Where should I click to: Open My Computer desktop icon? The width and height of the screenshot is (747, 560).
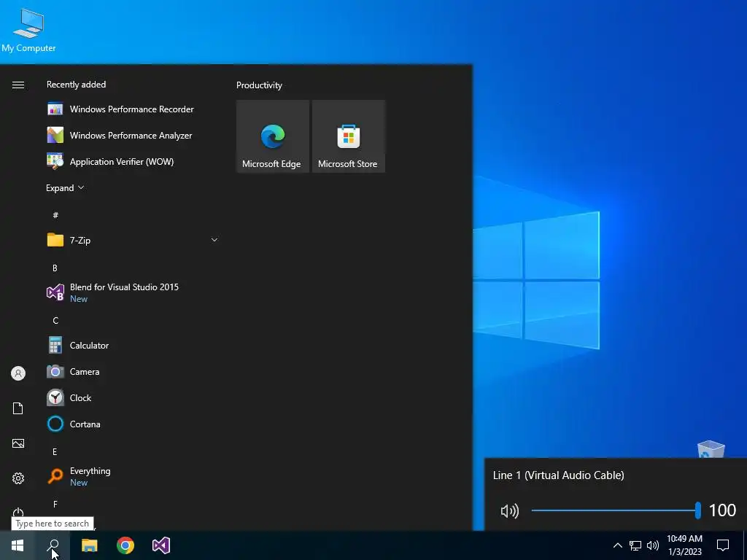[28, 30]
